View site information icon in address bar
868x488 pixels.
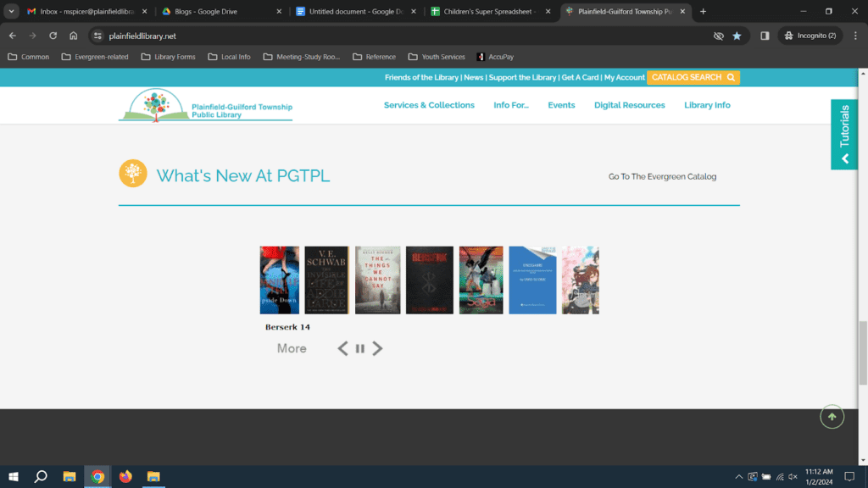pyautogui.click(x=97, y=36)
